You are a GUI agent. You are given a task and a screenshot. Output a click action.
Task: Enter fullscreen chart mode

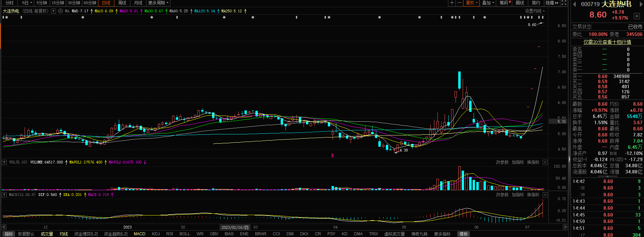coord(564,3)
